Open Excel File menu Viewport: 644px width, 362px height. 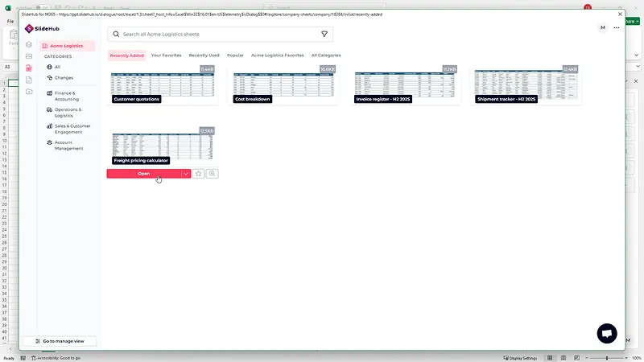(x=10, y=21)
